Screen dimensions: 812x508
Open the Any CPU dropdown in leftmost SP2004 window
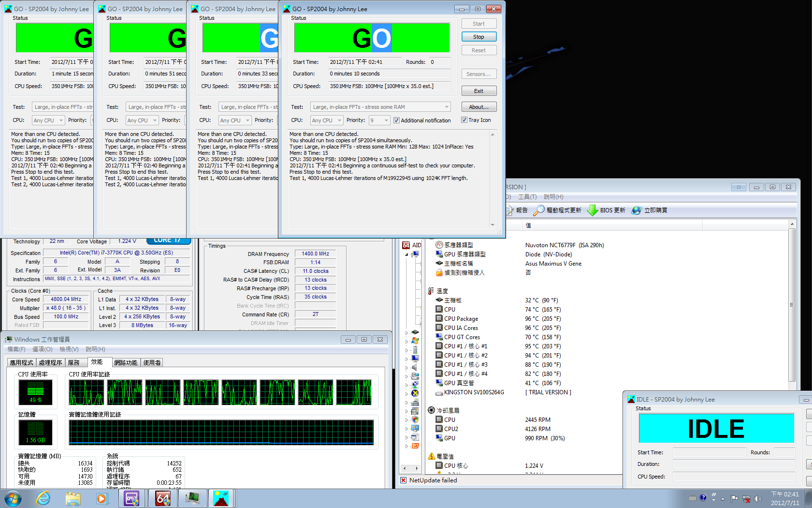click(x=48, y=120)
